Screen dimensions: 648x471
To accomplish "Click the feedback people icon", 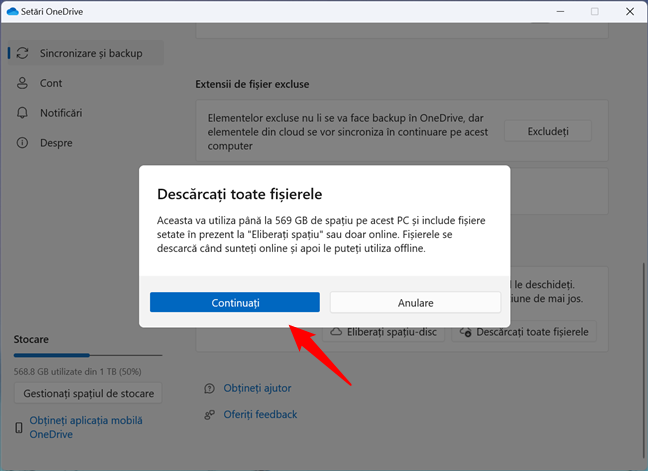I will [x=210, y=414].
